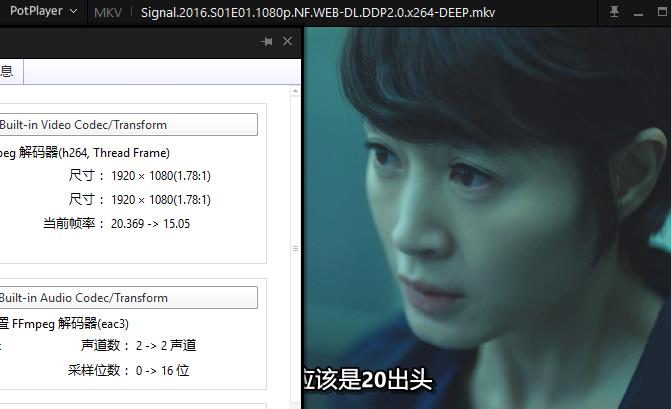Click the MKV format label
Image resolution: width=671 pixels, height=409 pixels.
point(108,12)
